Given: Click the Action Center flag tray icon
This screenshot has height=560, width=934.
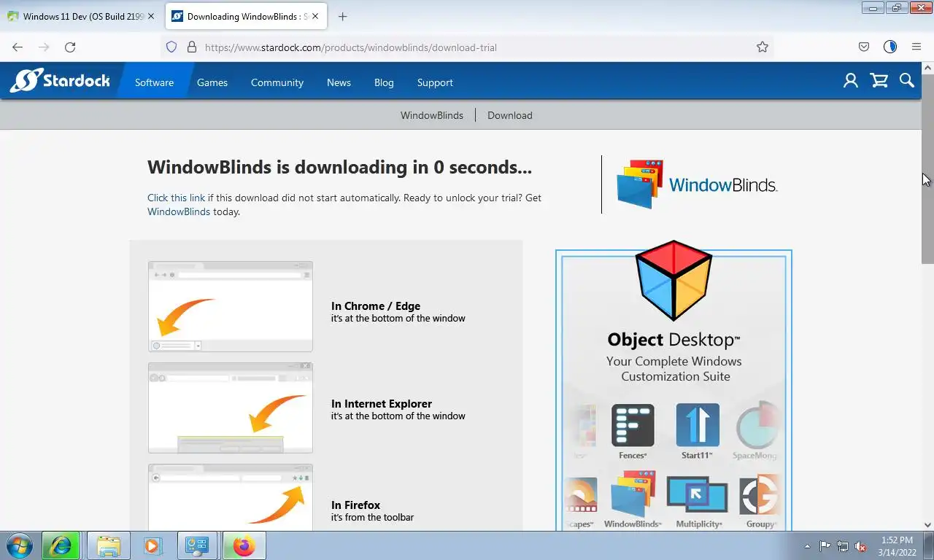Looking at the screenshot, I should click(x=825, y=546).
